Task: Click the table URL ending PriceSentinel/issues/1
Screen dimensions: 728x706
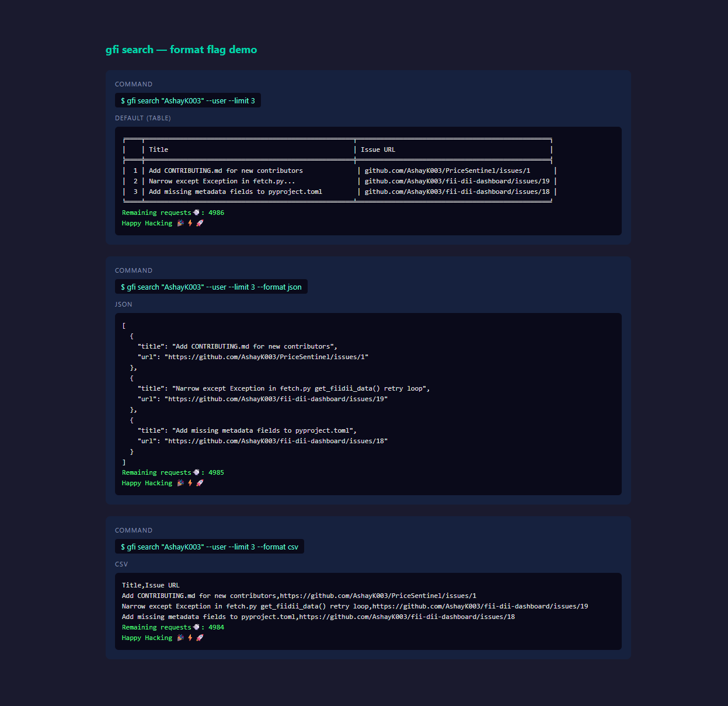Action: 448,171
